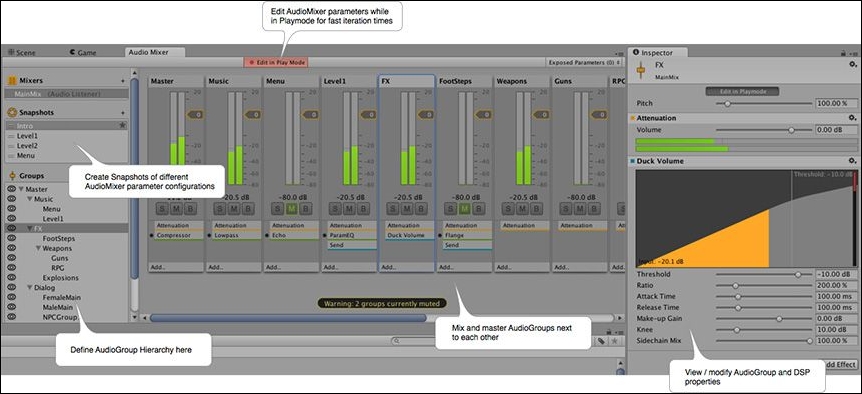This screenshot has width=862, height=394.
Task: Collapse the Weapons group in the hierarchy
Action: click(x=38, y=248)
